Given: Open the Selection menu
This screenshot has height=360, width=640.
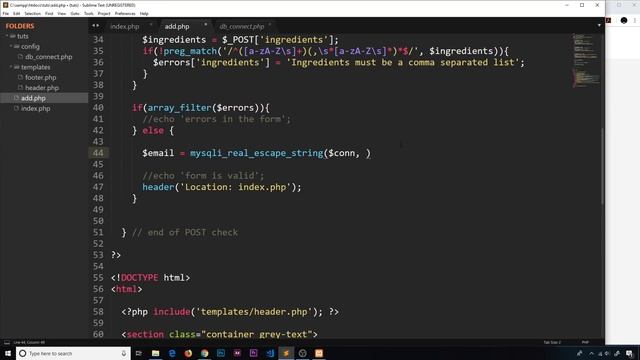Looking at the screenshot, I should (x=32, y=13).
